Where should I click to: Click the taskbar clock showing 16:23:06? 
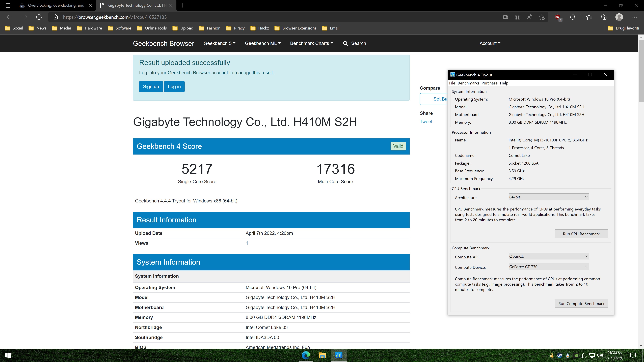[x=615, y=355]
